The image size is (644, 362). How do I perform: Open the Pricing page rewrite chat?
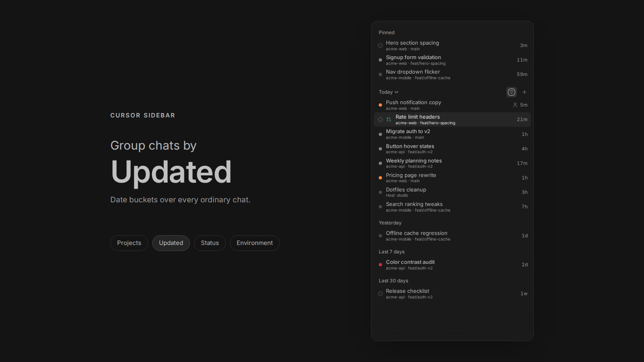click(452, 178)
